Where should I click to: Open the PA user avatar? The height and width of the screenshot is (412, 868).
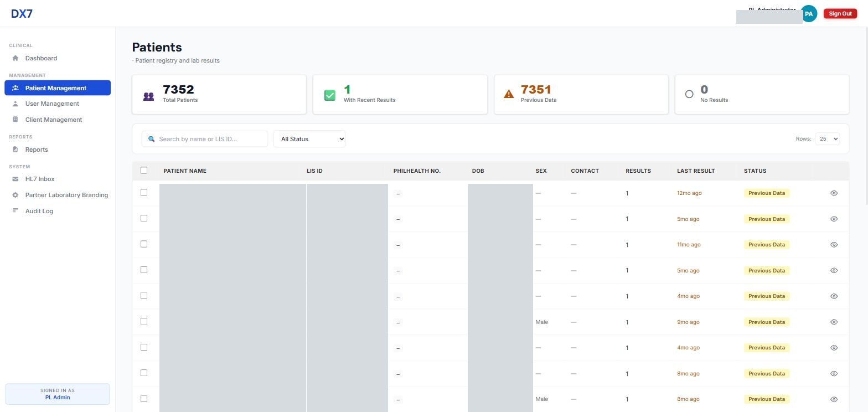[x=809, y=14]
